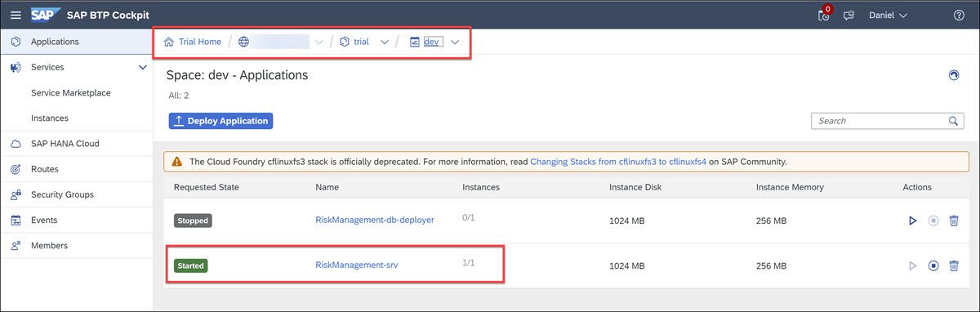Expand the global account breadcrumb dropdown

[x=318, y=42]
